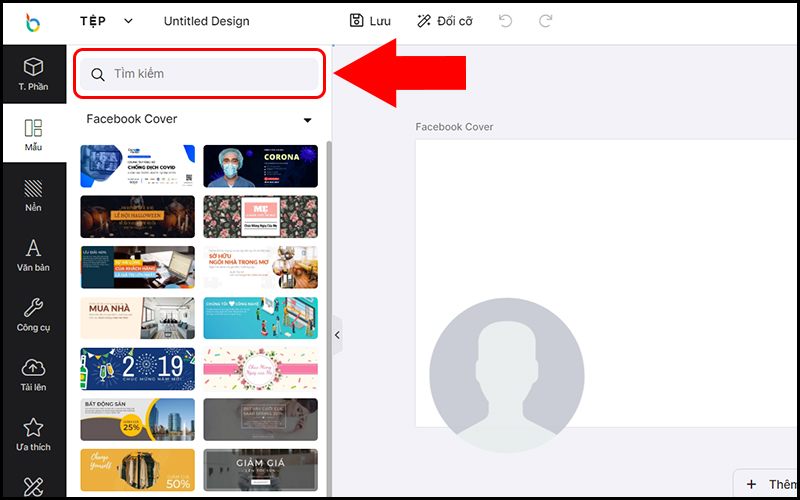The height and width of the screenshot is (500, 800).
Task: Choose the Sở hữu ngôi nhà trong mơ template
Action: [x=261, y=267]
